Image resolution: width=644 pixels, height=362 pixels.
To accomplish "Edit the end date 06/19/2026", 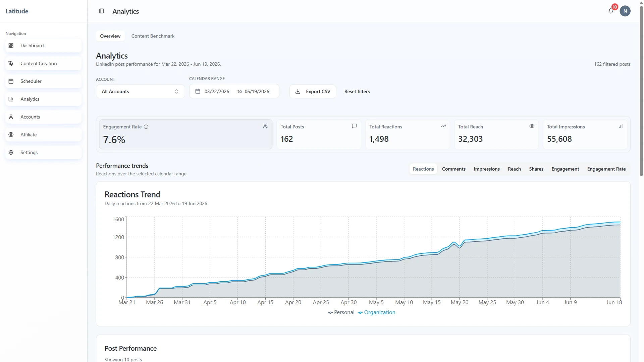I will (257, 91).
